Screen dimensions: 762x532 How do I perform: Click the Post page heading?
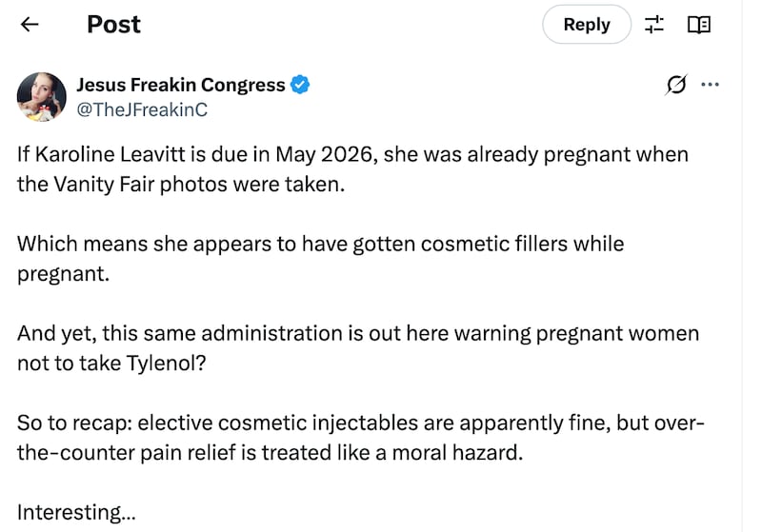pyautogui.click(x=113, y=25)
